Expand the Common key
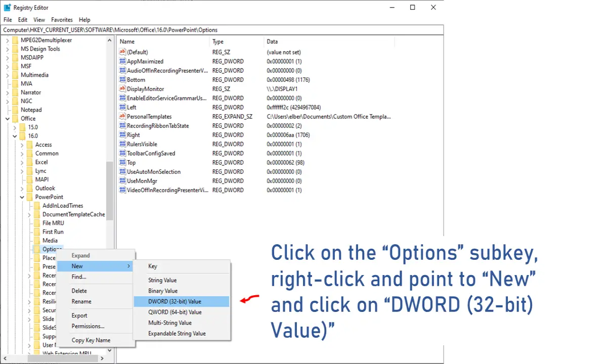This screenshot has height=364, width=607. click(x=22, y=153)
